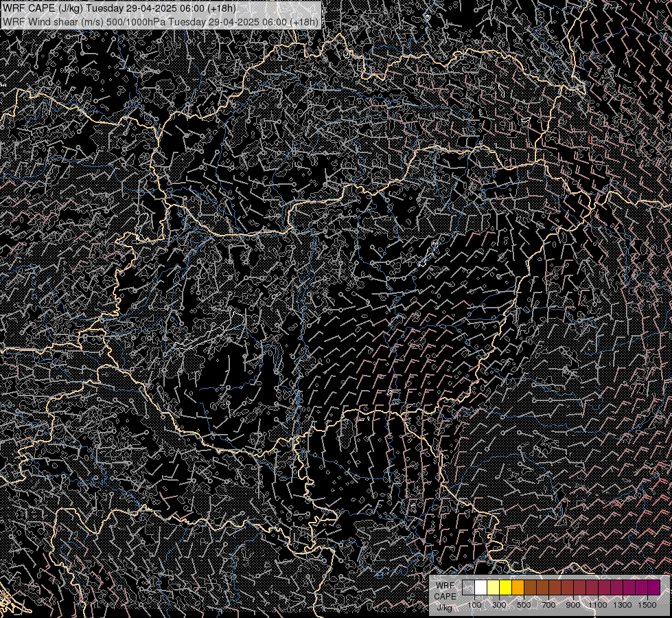Click the WRF Wind shear 500/1000hPa title line
Screen dimensions: 672x618
pos(161,22)
